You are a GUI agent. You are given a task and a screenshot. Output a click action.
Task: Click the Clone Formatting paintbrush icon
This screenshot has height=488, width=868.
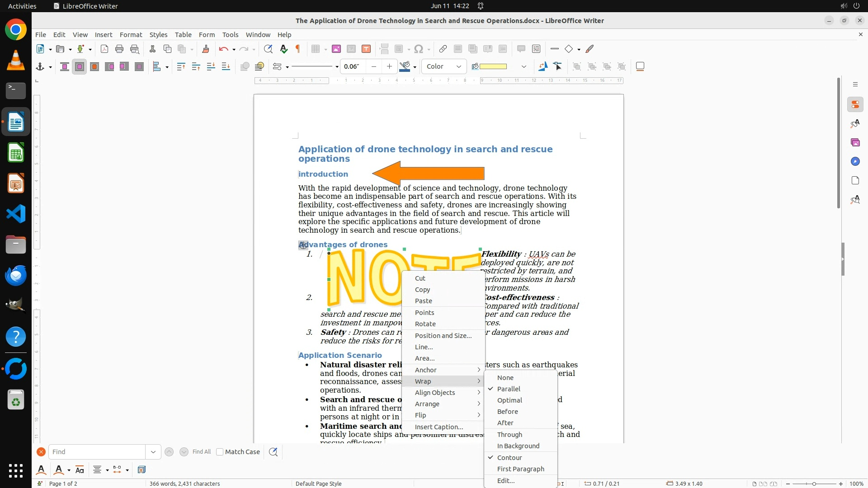point(206,49)
